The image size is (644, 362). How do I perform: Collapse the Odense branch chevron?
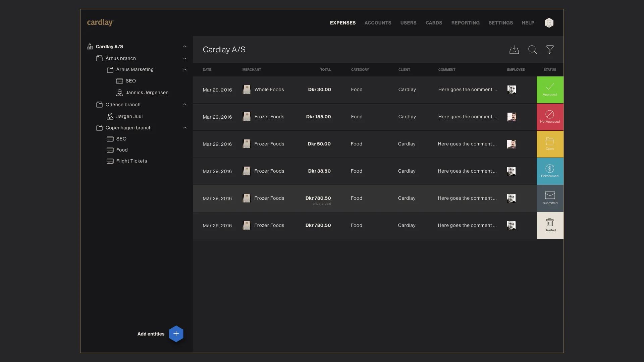(184, 105)
